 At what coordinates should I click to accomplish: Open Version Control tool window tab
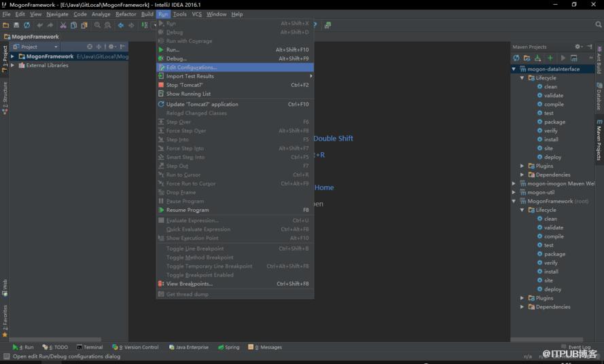[x=135, y=348]
